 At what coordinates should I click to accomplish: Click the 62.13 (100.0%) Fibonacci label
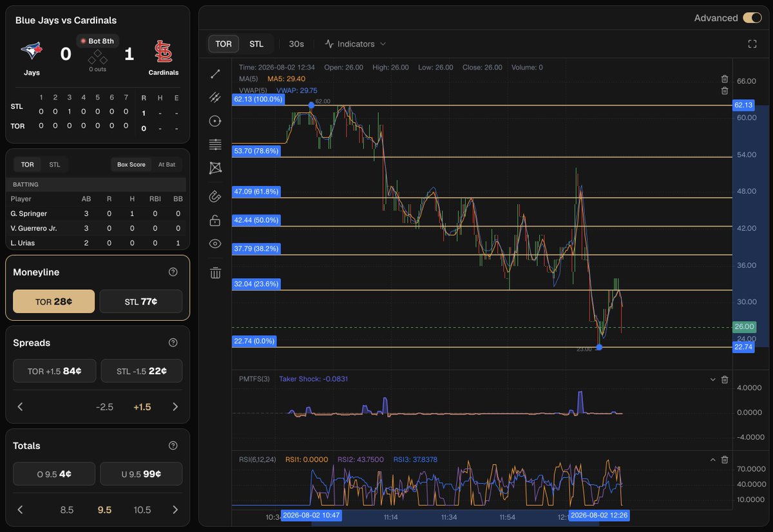point(259,99)
